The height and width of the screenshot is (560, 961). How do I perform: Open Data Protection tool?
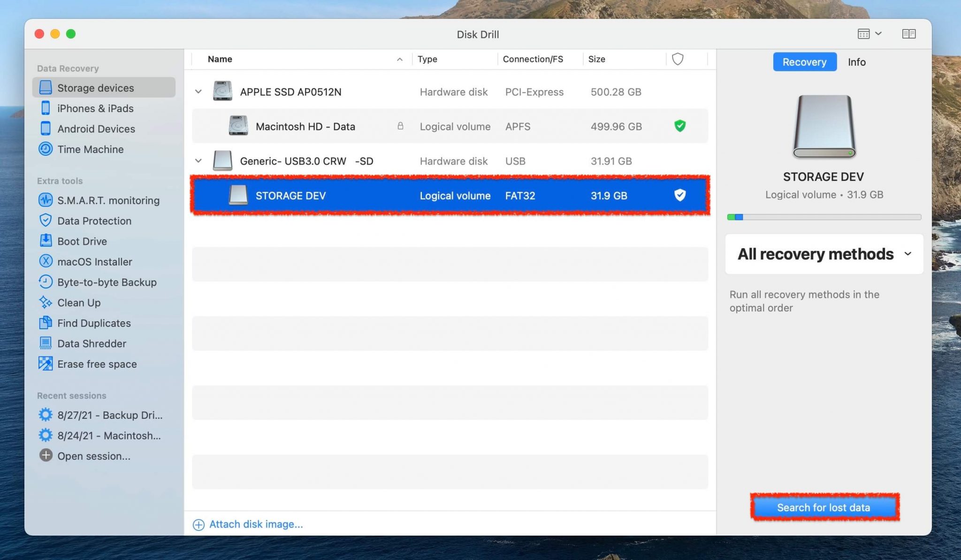(x=94, y=220)
